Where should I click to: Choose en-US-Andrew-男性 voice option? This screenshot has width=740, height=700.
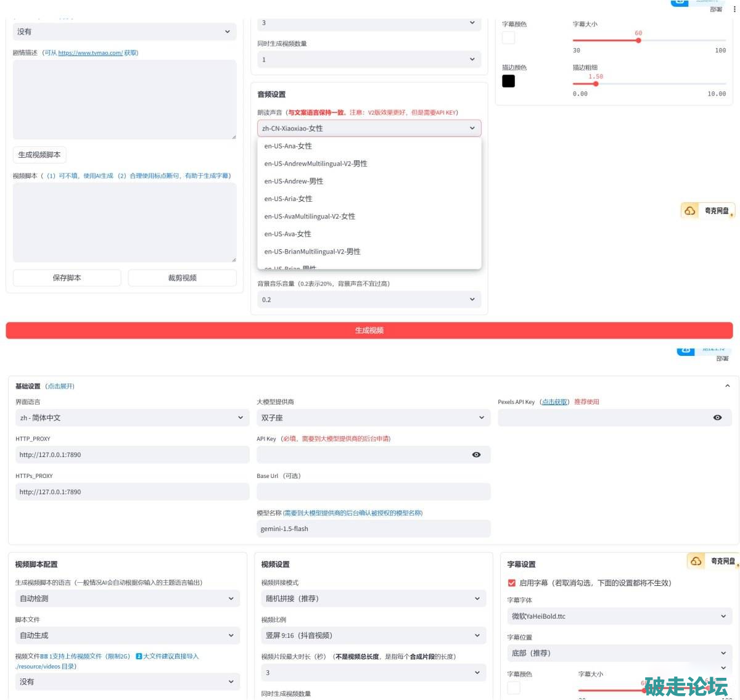[x=294, y=181]
